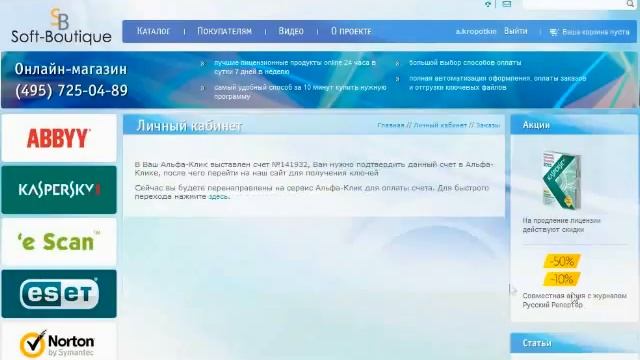
Task: Click the Личный кабинет page heading
Action: coord(189,125)
